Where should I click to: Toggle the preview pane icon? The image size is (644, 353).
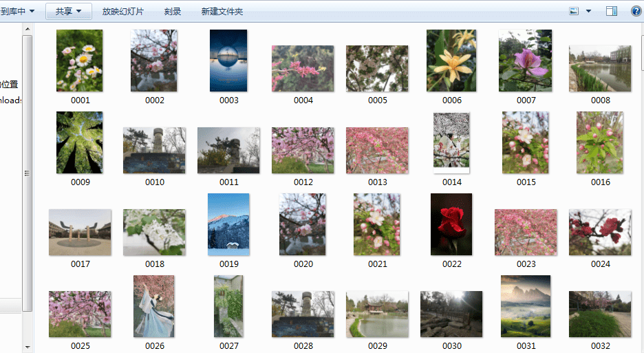(612, 11)
